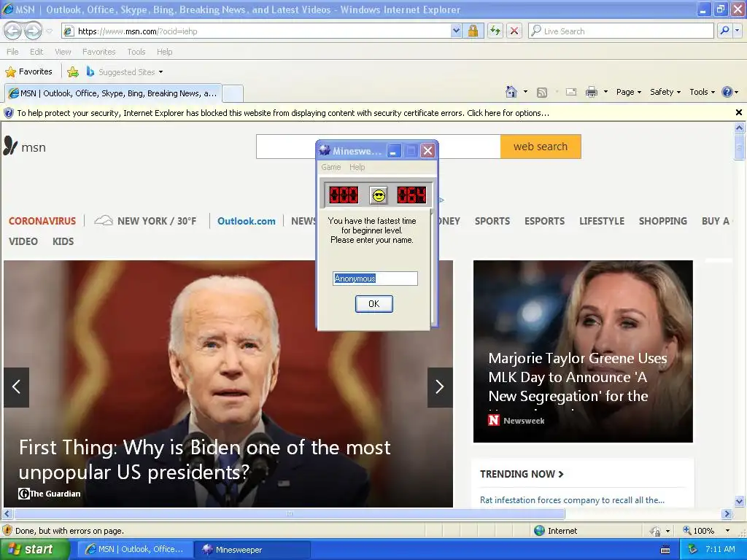The image size is (747, 560).
Task: Close the security information bar
Action: pos(738,112)
